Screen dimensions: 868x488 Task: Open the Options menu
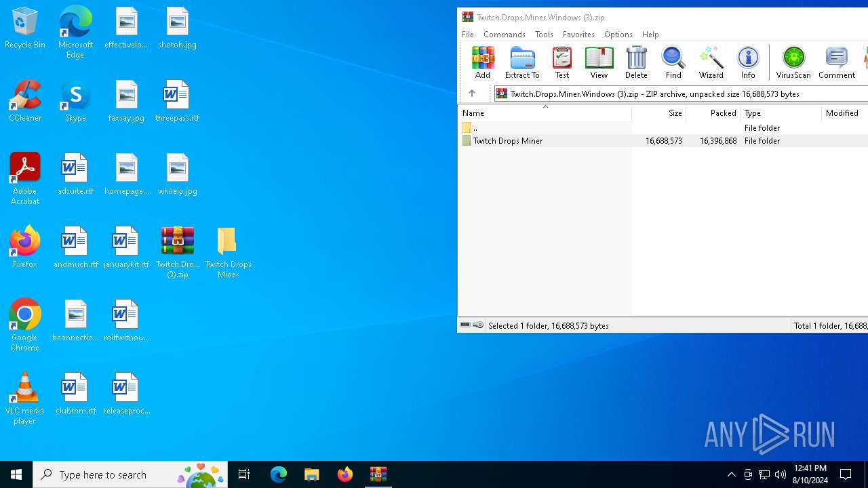618,34
